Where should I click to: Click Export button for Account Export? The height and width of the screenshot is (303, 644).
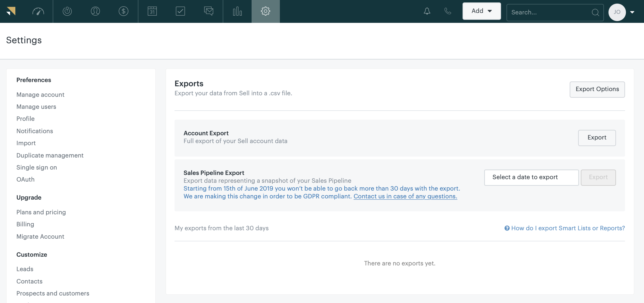(x=597, y=138)
